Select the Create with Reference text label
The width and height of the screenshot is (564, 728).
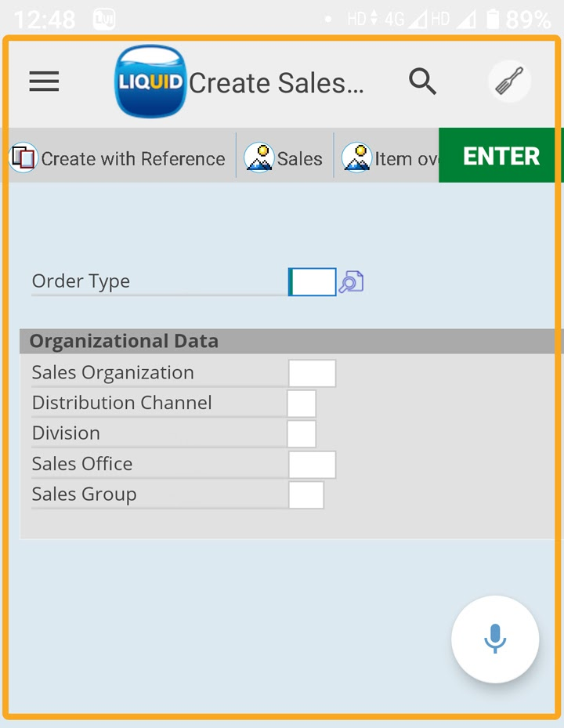pyautogui.click(x=133, y=159)
